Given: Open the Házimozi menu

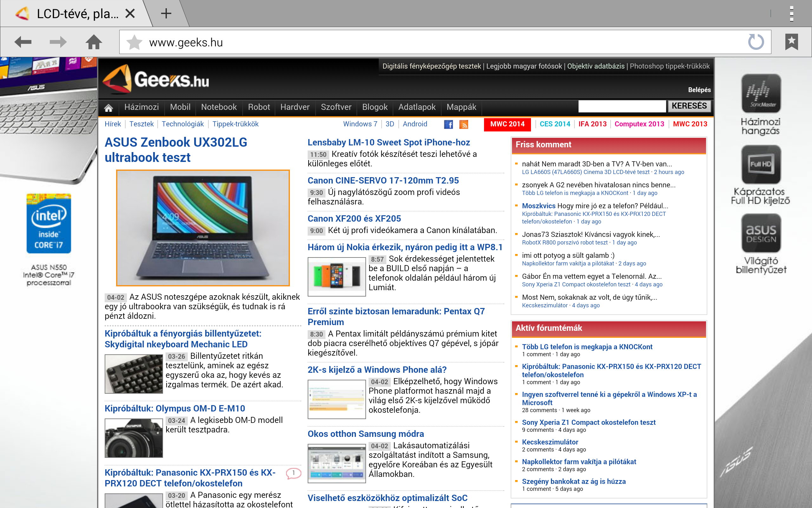Looking at the screenshot, I should click(141, 107).
